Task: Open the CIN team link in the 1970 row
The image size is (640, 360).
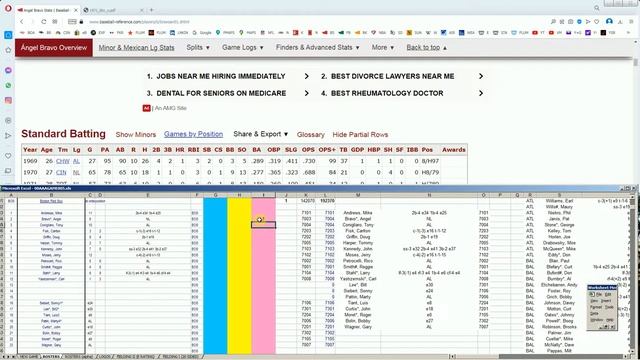Action: pyautogui.click(x=61, y=173)
